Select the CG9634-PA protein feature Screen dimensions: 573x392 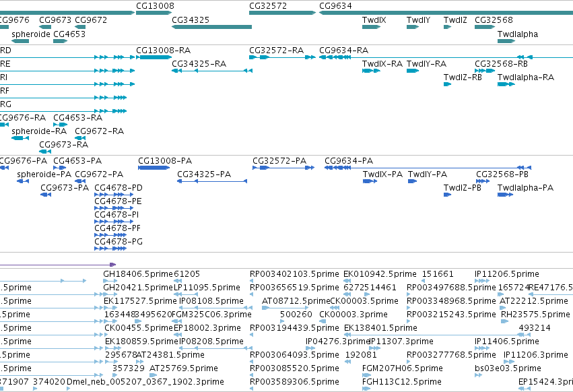pyautogui.click(x=428, y=168)
